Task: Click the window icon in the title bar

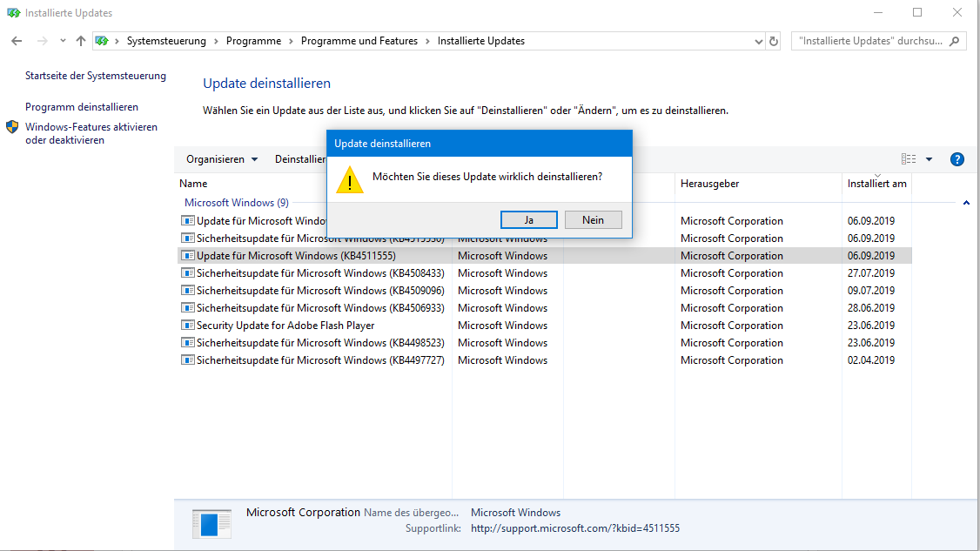Action: coord(14,13)
